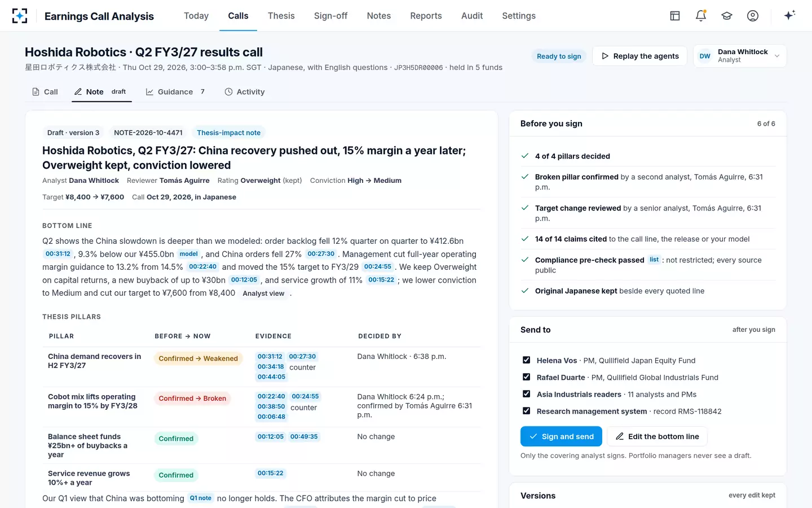This screenshot has width=812, height=508.
Task: Open the graduation cap learning icon
Action: coord(727,16)
